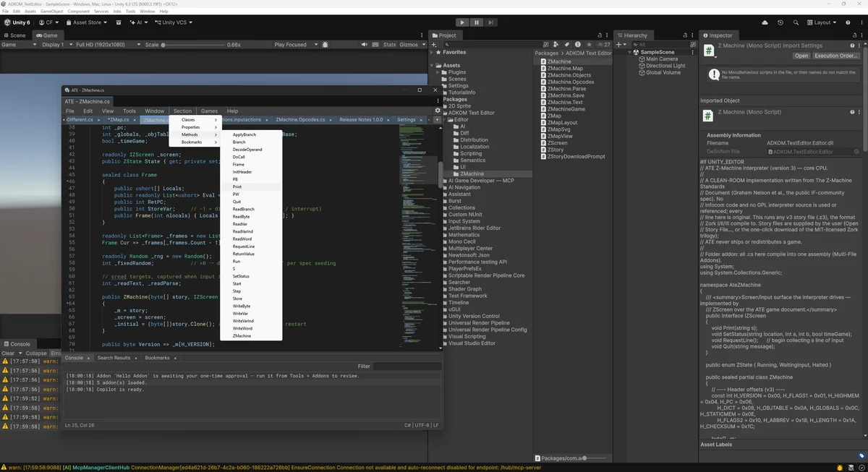The height and width of the screenshot is (472, 868).
Task: Click the Package Manager box icon
Action: coord(120,22)
